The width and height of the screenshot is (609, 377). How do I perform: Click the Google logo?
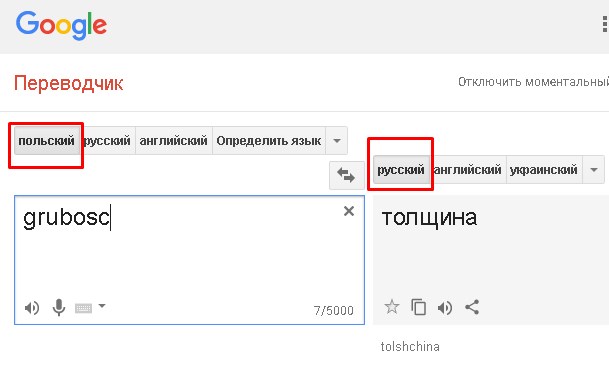point(61,25)
